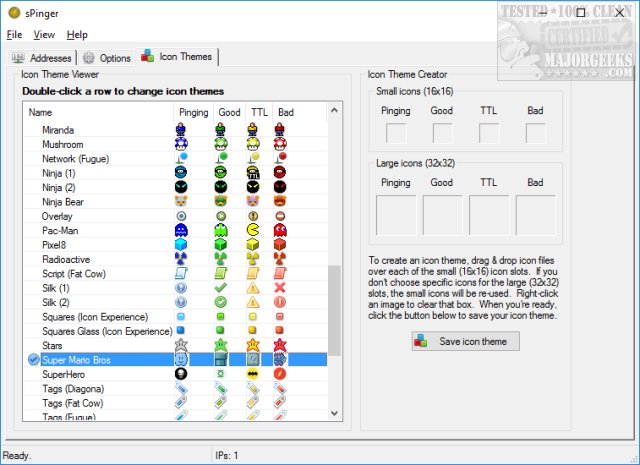Click the Script (Fat Cow) Pinging icon

pyautogui.click(x=180, y=273)
